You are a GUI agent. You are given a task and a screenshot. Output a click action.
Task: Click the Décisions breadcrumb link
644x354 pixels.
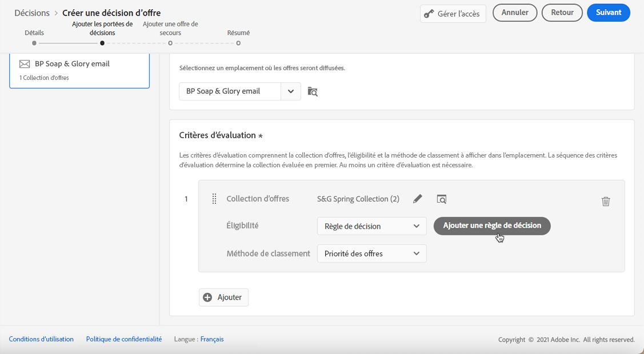[32, 13]
